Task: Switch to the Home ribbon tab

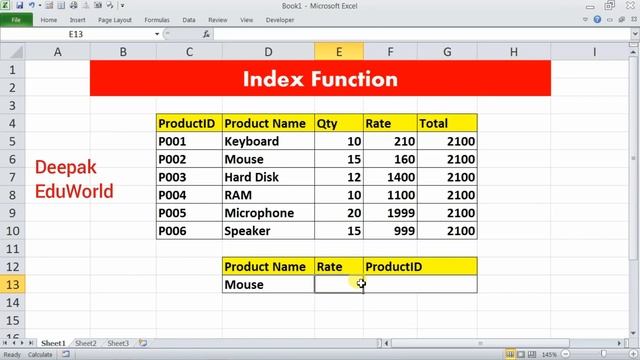Action: (49, 20)
